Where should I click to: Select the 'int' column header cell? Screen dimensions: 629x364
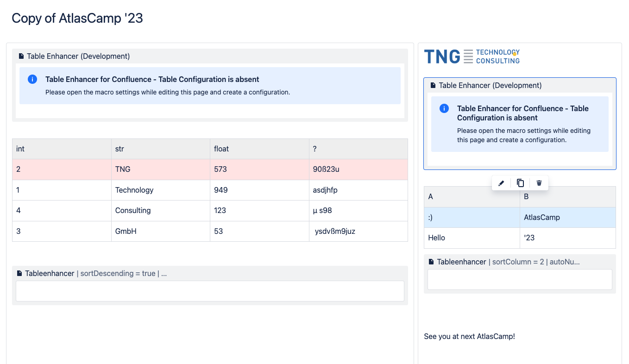(62, 149)
